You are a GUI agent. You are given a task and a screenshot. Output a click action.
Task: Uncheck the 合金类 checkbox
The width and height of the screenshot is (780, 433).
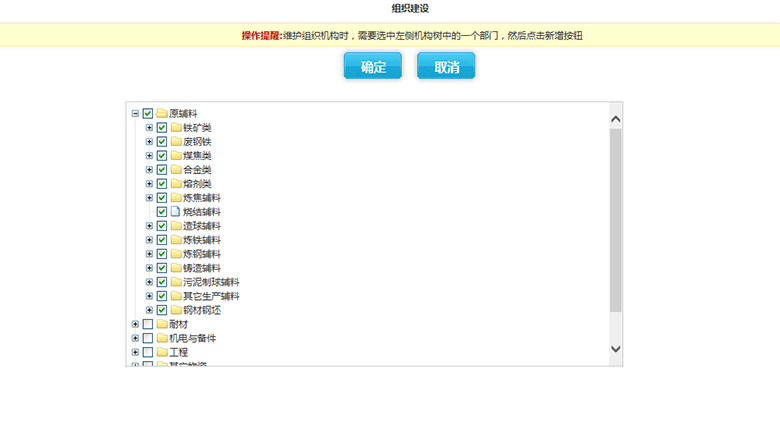162,170
